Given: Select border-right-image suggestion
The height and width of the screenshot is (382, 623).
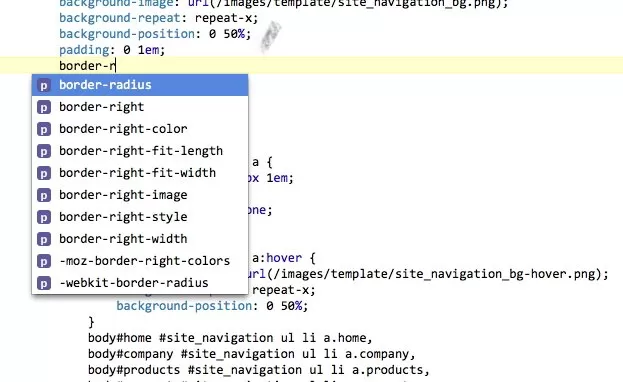Looking at the screenshot, I should (140, 195).
